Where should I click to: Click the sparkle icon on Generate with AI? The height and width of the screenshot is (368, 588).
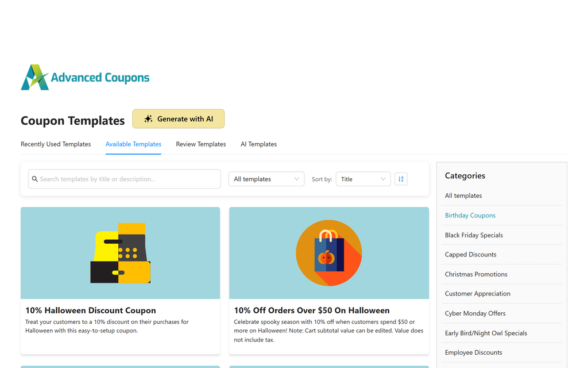(x=148, y=119)
